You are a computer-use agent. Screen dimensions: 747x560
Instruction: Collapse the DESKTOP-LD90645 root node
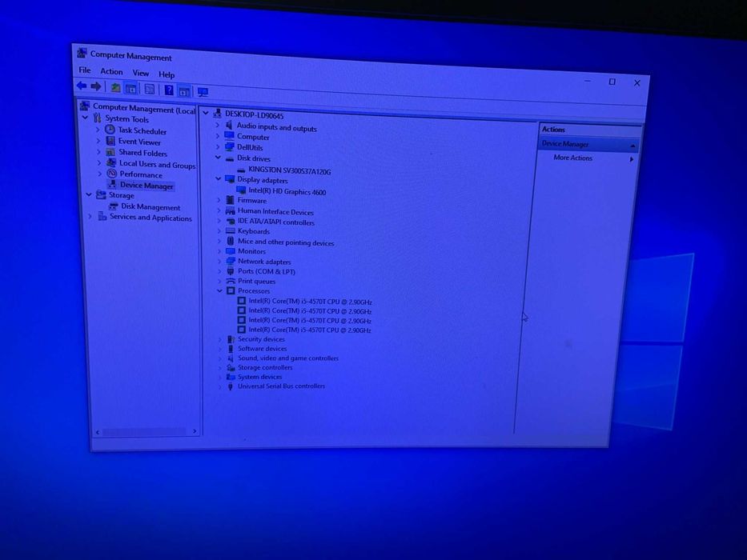[206, 114]
